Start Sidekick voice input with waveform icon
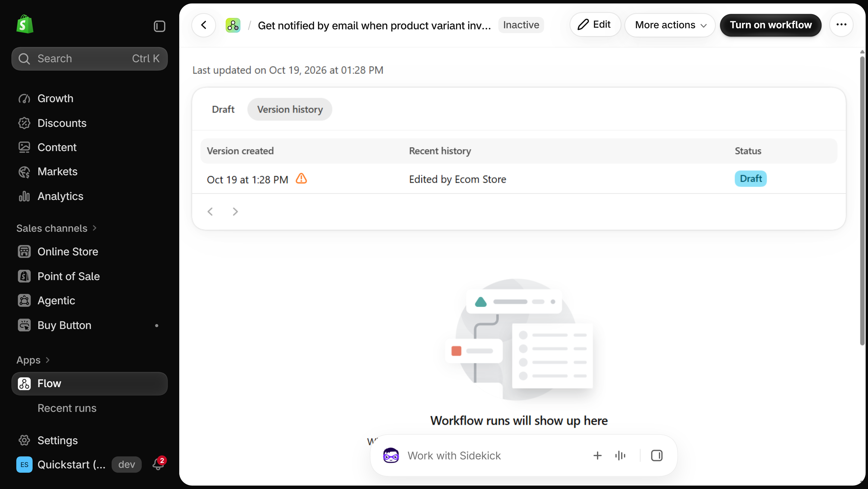Screen dimensions: 868x489 [620, 456]
